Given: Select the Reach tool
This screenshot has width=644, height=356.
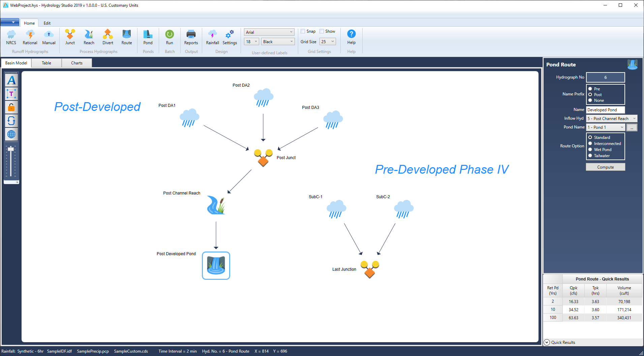Looking at the screenshot, I should pos(89,37).
